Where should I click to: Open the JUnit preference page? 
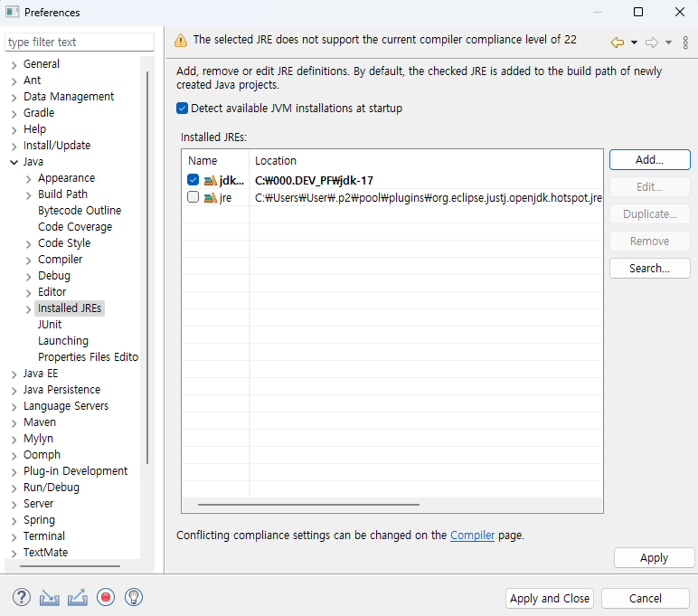[50, 324]
